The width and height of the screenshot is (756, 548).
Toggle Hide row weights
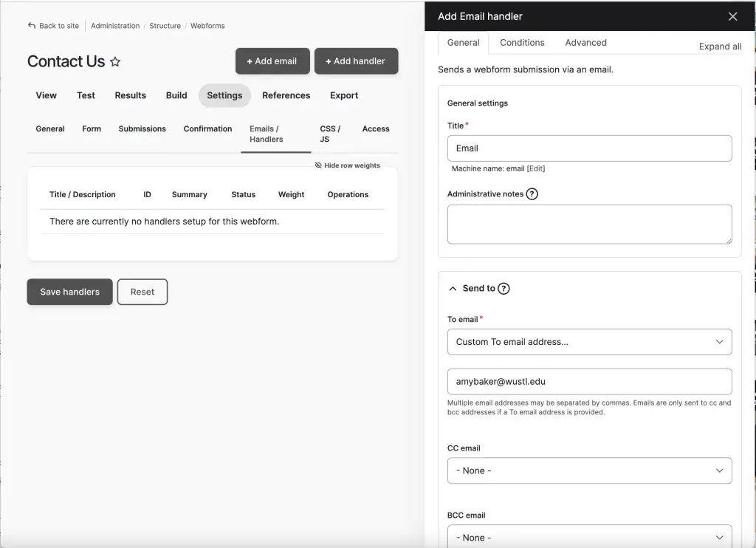tap(347, 165)
